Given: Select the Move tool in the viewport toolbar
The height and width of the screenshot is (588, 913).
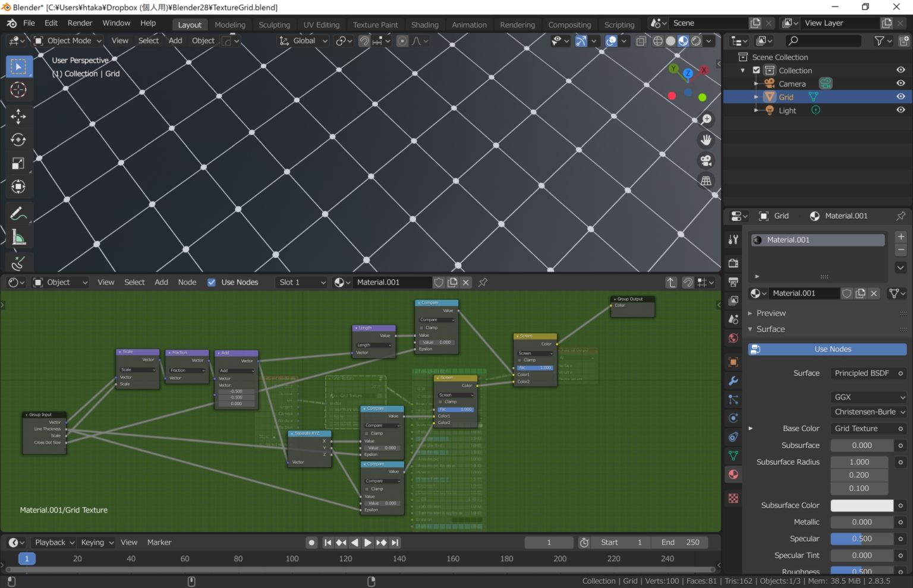Looking at the screenshot, I should click(x=18, y=116).
